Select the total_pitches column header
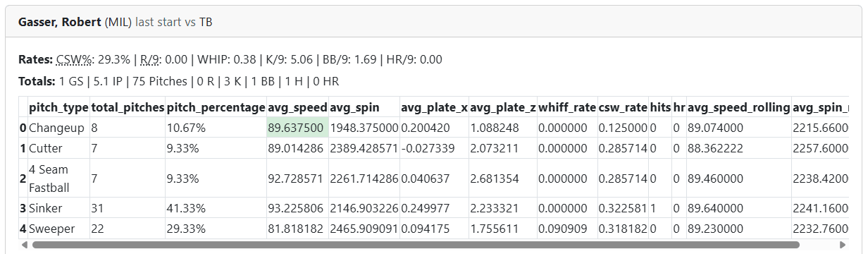Screen dimensions: 868x254 [x=128, y=108]
